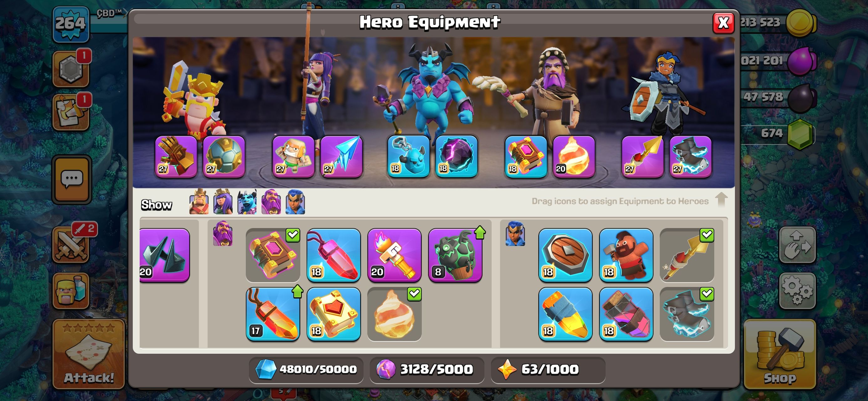Open the chat speech bubble button
Screen dimensions: 868x401
click(72, 180)
